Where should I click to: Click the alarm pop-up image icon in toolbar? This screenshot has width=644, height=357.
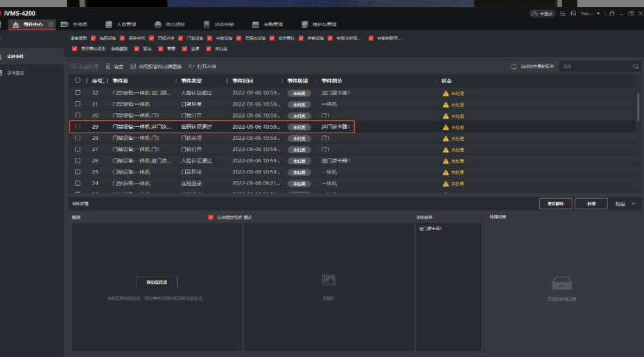coord(133,67)
